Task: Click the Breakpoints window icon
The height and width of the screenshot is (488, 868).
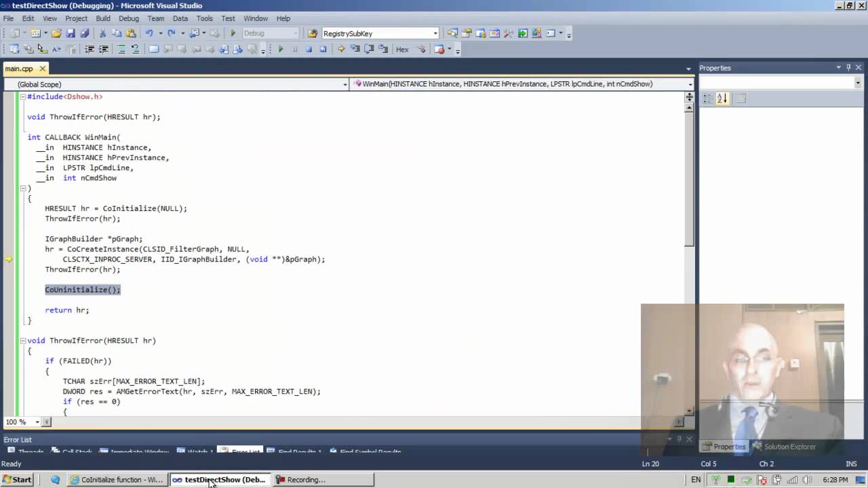Action: (x=439, y=49)
